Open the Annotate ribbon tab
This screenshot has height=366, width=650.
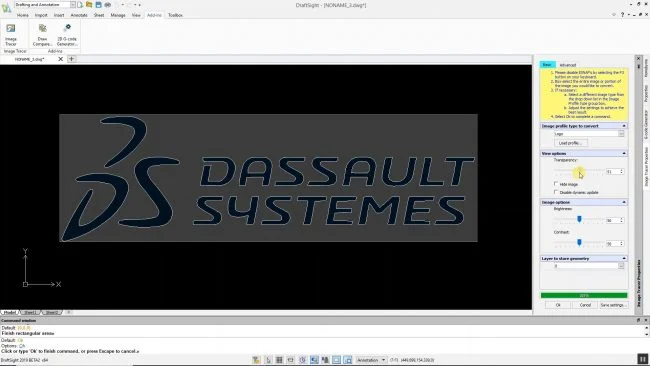(x=79, y=15)
